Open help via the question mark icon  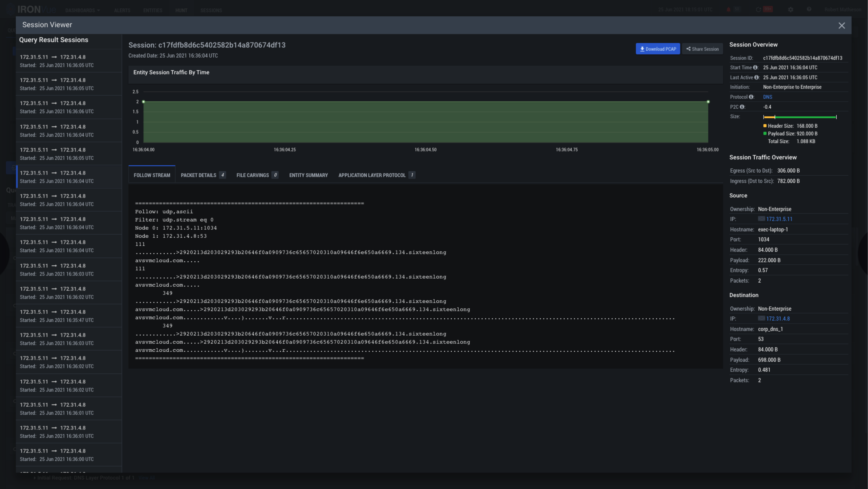pos(809,9)
